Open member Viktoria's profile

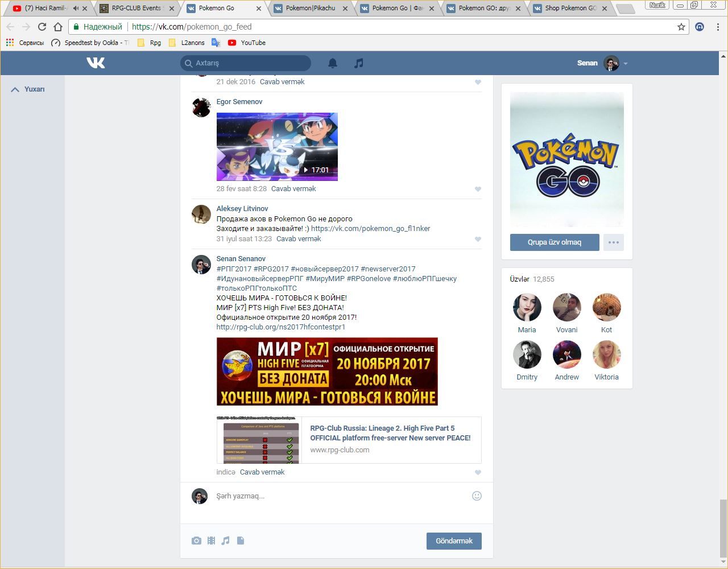606,361
